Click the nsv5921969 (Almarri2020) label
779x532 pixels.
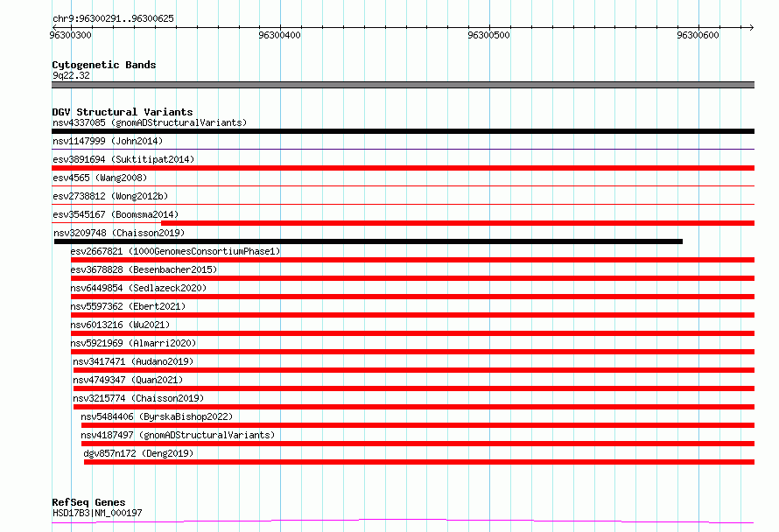click(x=133, y=343)
